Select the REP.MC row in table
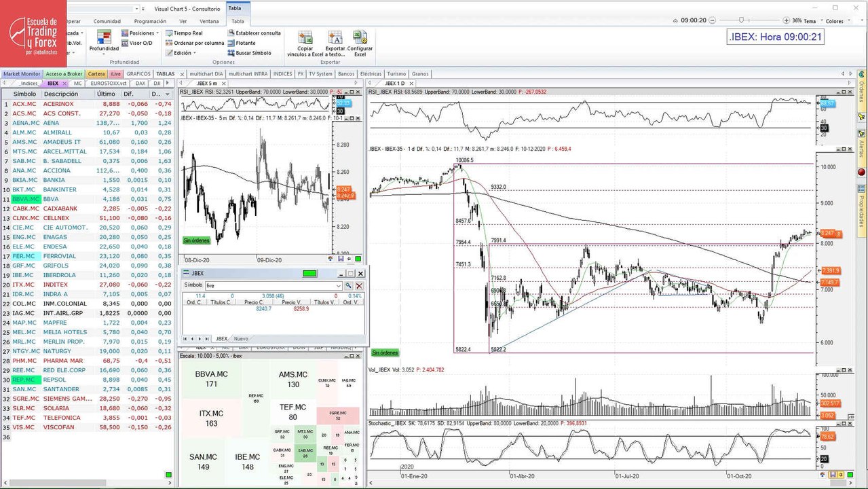This screenshot has width=868, height=489. point(87,380)
